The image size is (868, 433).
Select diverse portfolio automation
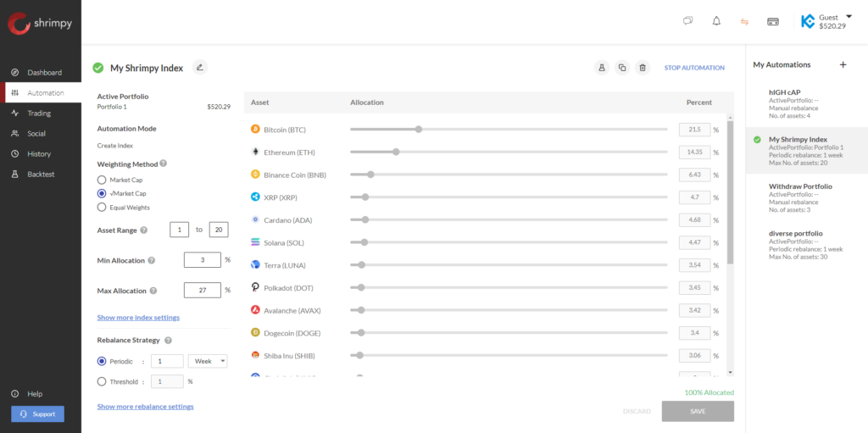(807, 245)
